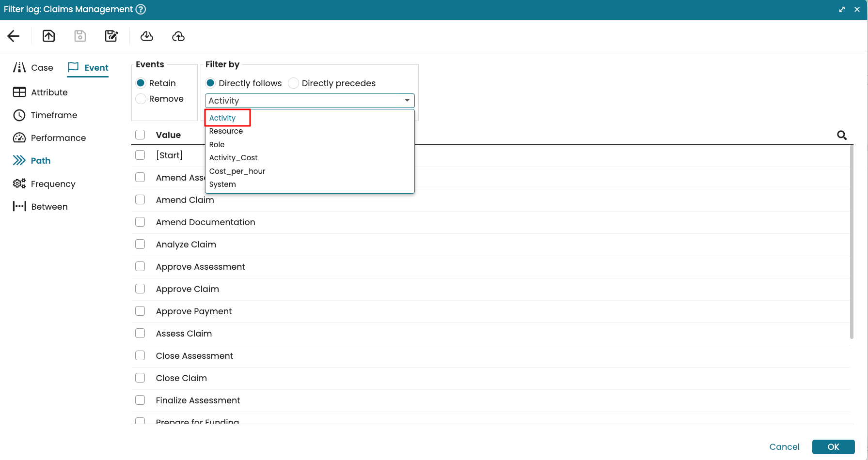
Task: Open the Frequency filter menu item
Action: coord(53,184)
